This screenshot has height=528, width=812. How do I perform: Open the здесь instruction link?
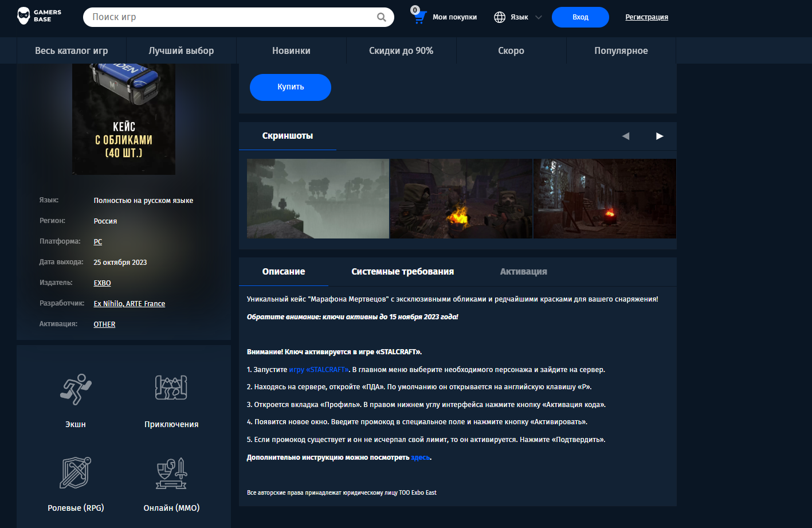click(x=421, y=457)
